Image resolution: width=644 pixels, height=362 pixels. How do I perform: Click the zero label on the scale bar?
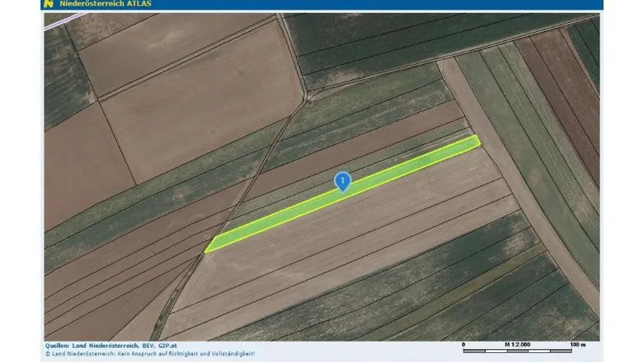463,344
